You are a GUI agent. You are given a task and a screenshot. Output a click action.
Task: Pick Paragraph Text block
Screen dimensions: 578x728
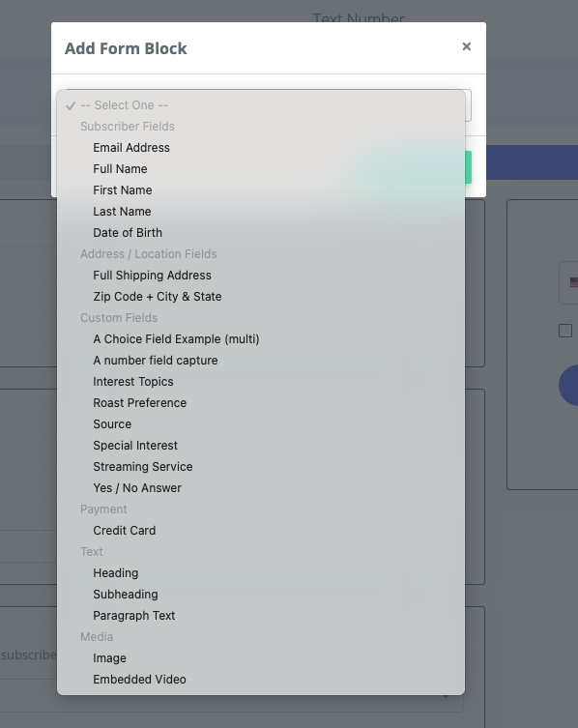pyautogui.click(x=261, y=616)
